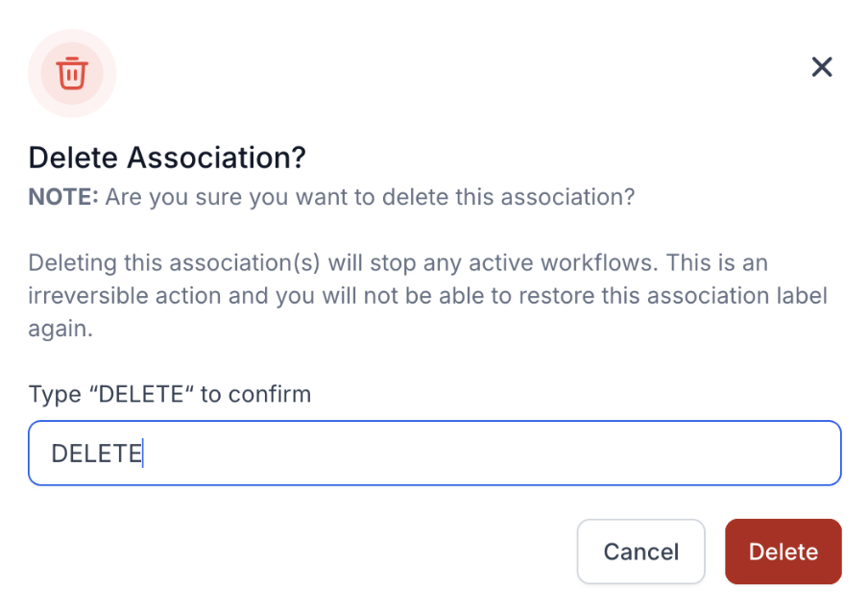The image size is (868, 615).
Task: Click the quoted "DELETE" word in the label
Action: 141,394
